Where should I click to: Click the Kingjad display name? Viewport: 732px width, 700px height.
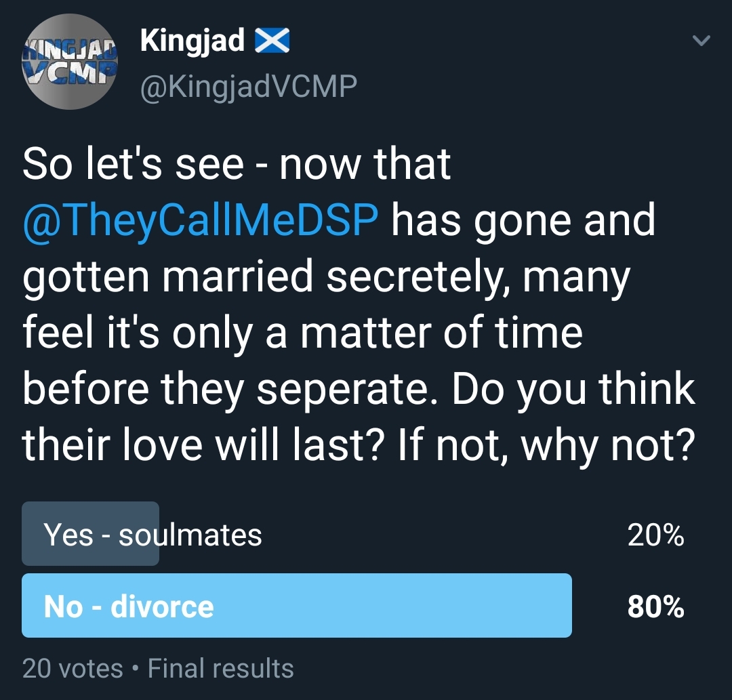coord(192,41)
